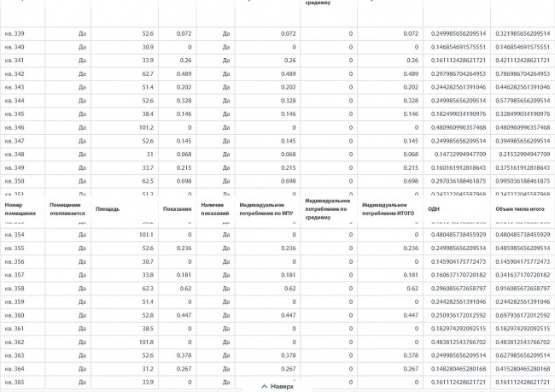Click the total value 0.786986704264953
Image resolution: width=555 pixels, height=392 pixels.
click(x=523, y=73)
